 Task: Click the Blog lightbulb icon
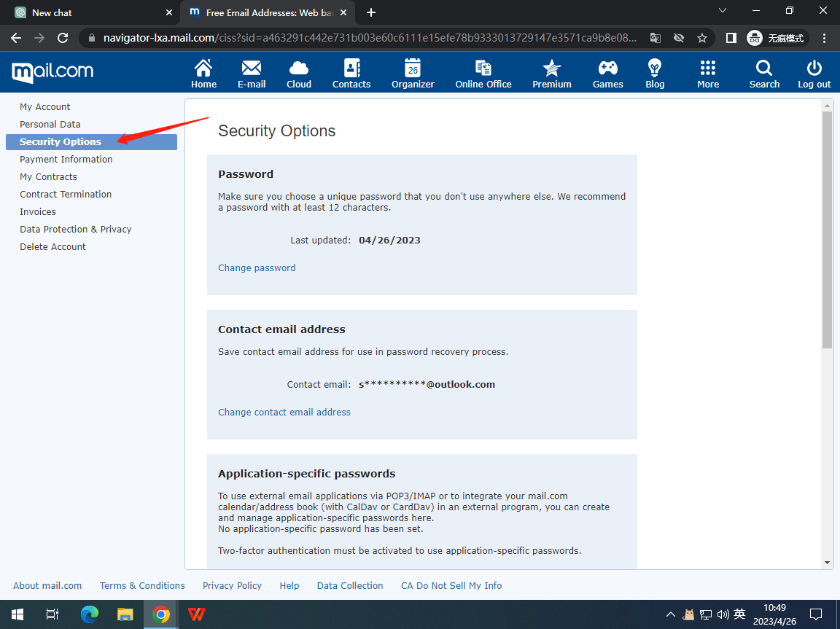[x=655, y=69]
